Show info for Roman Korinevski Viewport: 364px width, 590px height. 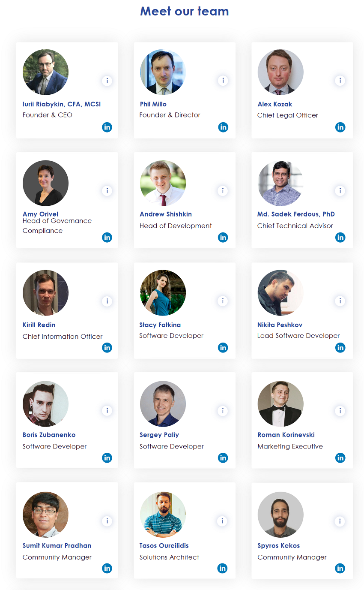coord(340,411)
